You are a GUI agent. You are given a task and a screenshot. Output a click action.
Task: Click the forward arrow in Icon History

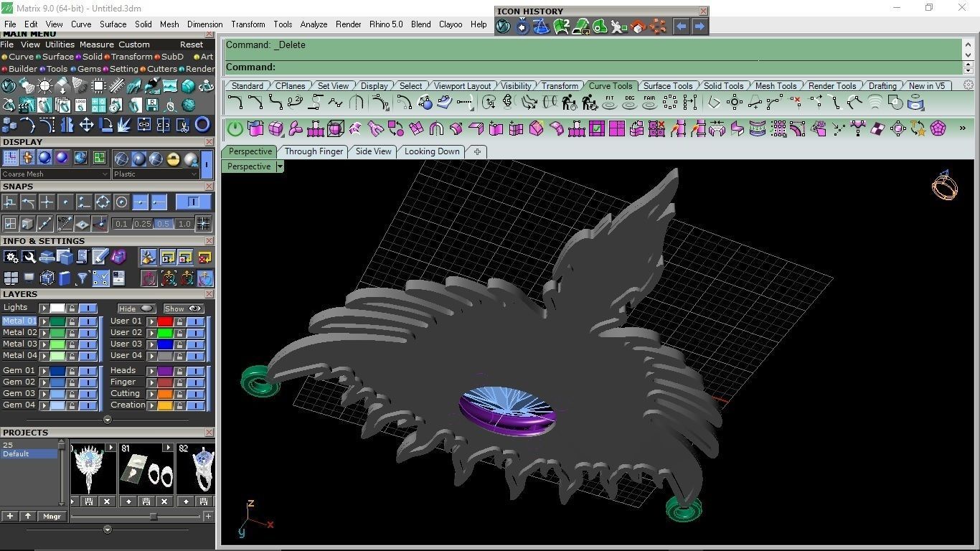coord(699,27)
